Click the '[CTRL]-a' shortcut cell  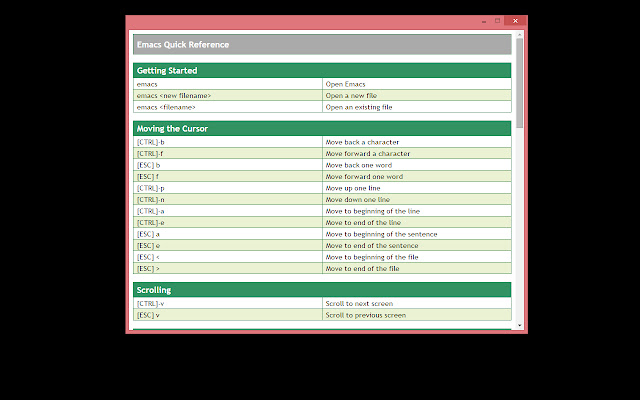(x=228, y=211)
